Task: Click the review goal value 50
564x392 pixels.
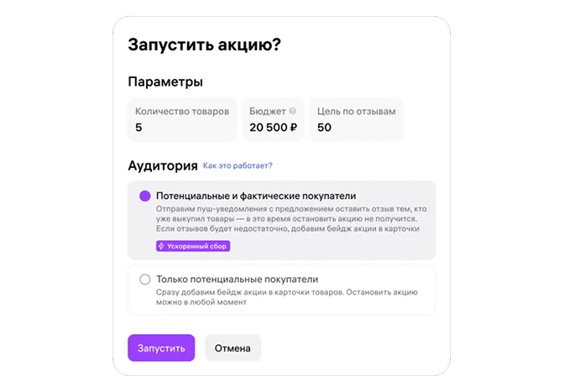Action: click(324, 128)
